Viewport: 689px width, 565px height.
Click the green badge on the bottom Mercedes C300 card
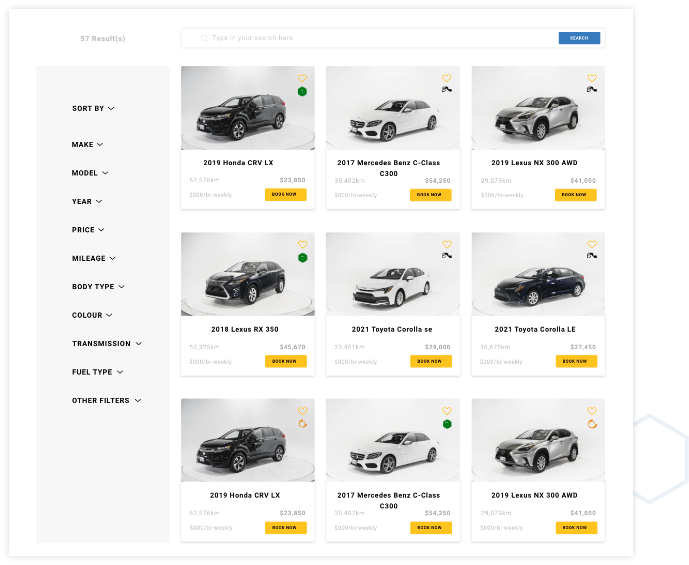tap(447, 424)
